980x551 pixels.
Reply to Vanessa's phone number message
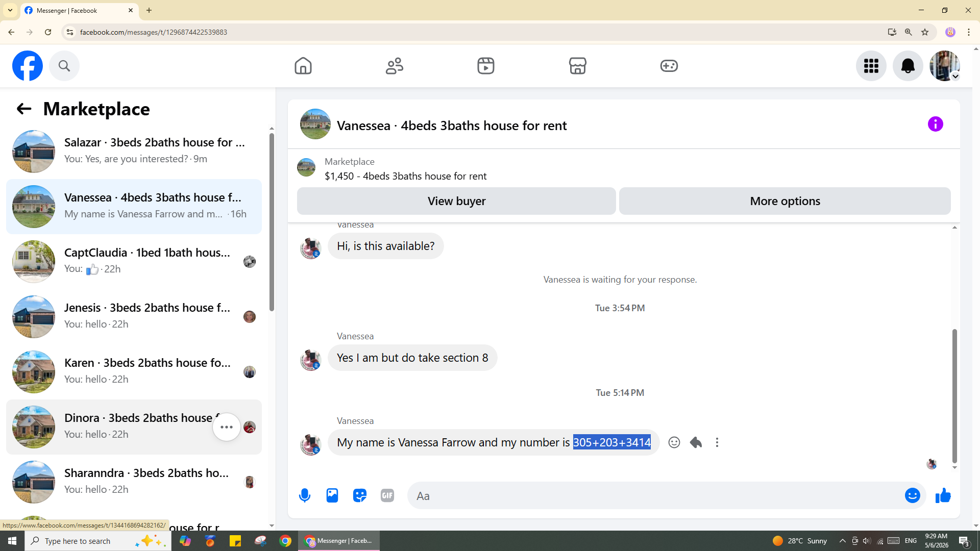[x=696, y=442]
